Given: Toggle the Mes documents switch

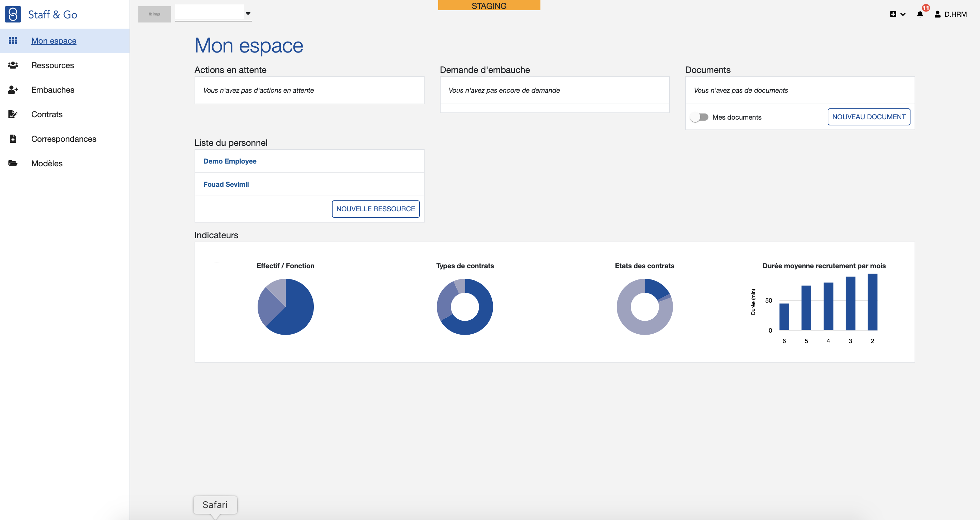Looking at the screenshot, I should coord(699,117).
